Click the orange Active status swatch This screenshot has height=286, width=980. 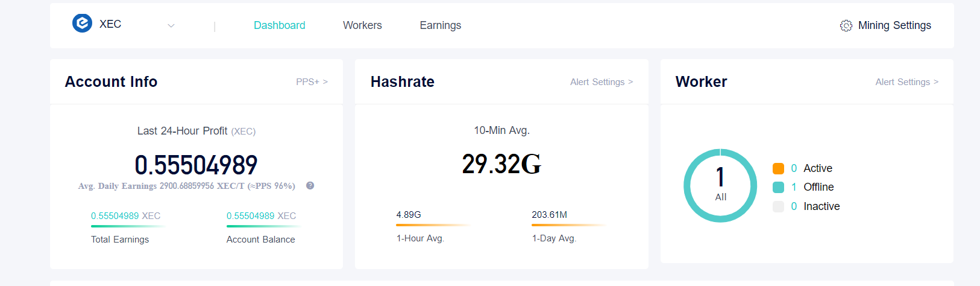[778, 168]
